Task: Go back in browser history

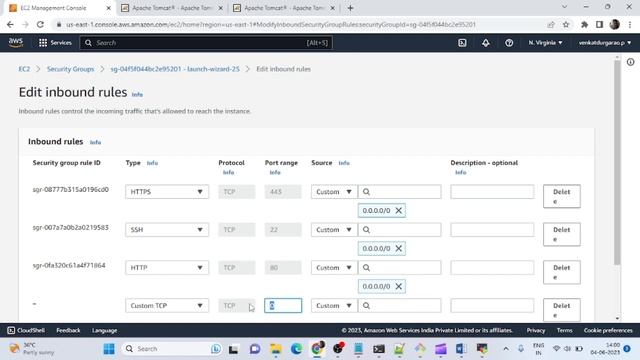Action: coord(10,24)
